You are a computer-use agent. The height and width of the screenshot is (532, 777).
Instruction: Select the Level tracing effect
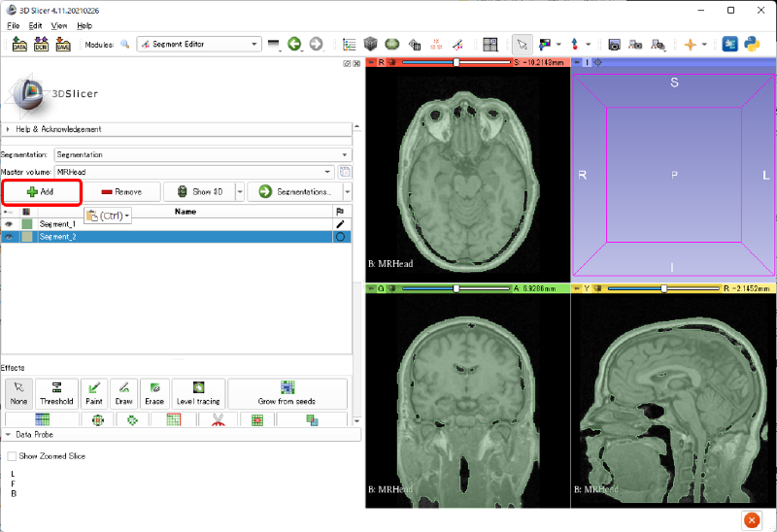[197, 392]
